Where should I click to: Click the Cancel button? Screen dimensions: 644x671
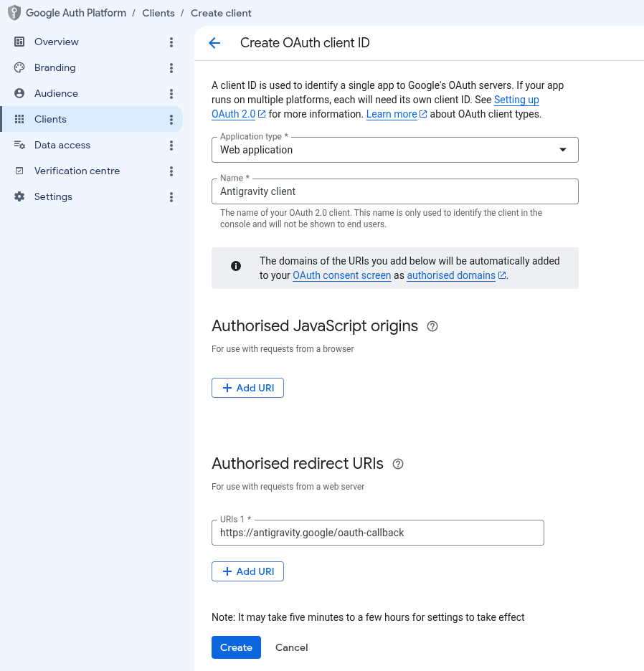(x=292, y=647)
